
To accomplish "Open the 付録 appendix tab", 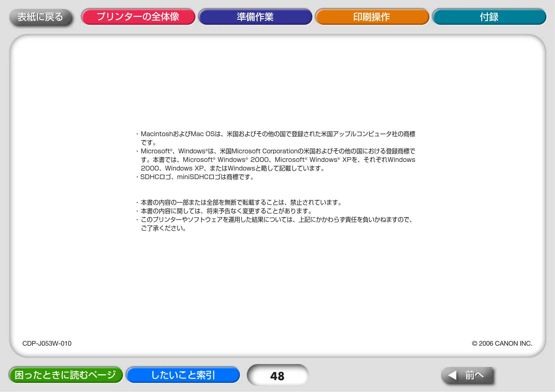I will pyautogui.click(x=489, y=17).
